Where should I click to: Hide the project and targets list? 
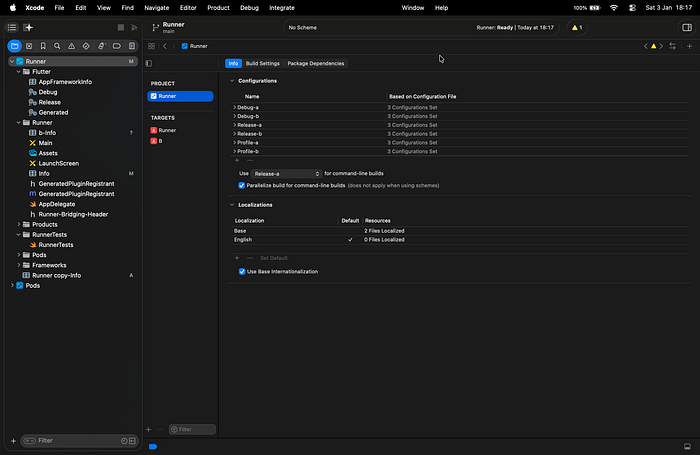pos(149,63)
